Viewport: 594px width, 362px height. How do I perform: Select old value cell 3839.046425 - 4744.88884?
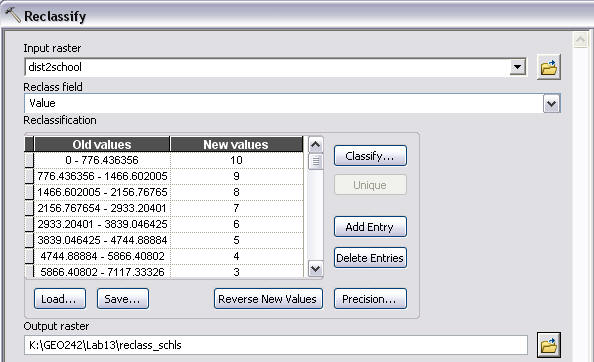pos(102,240)
